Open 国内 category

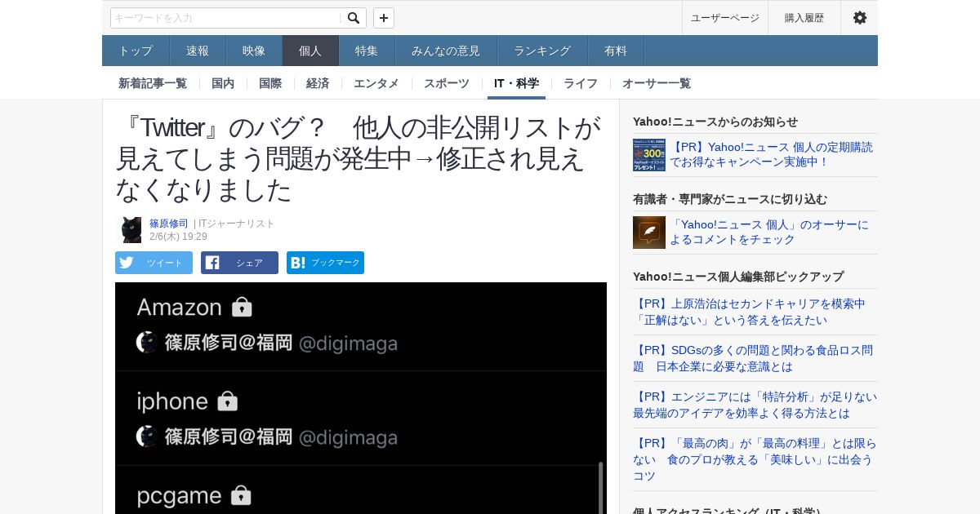(x=223, y=83)
